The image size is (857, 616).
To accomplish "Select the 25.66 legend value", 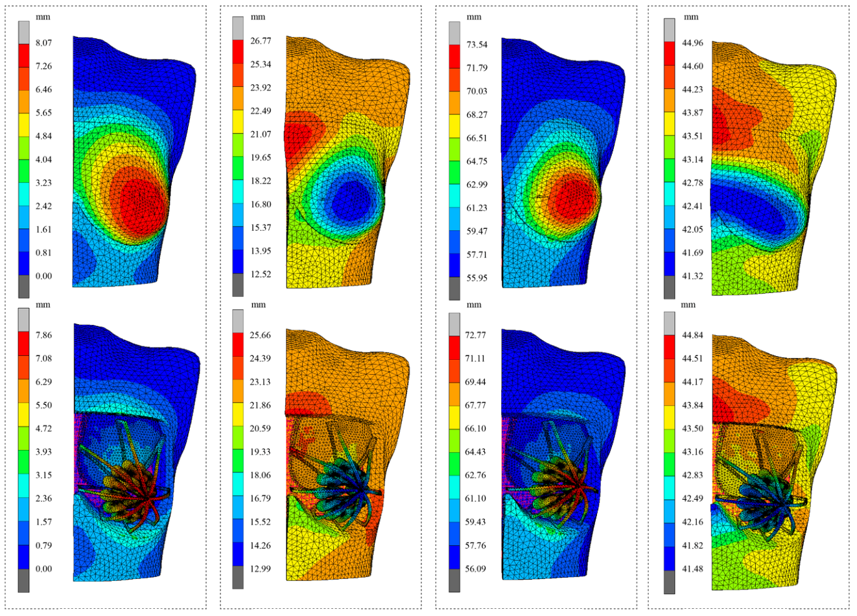I will point(261,335).
